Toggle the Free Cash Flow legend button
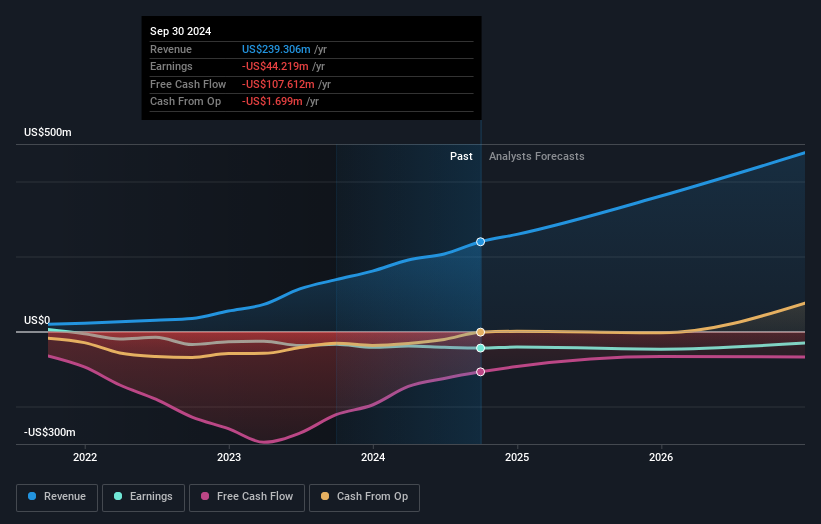This screenshot has width=821, height=524. pos(247,497)
